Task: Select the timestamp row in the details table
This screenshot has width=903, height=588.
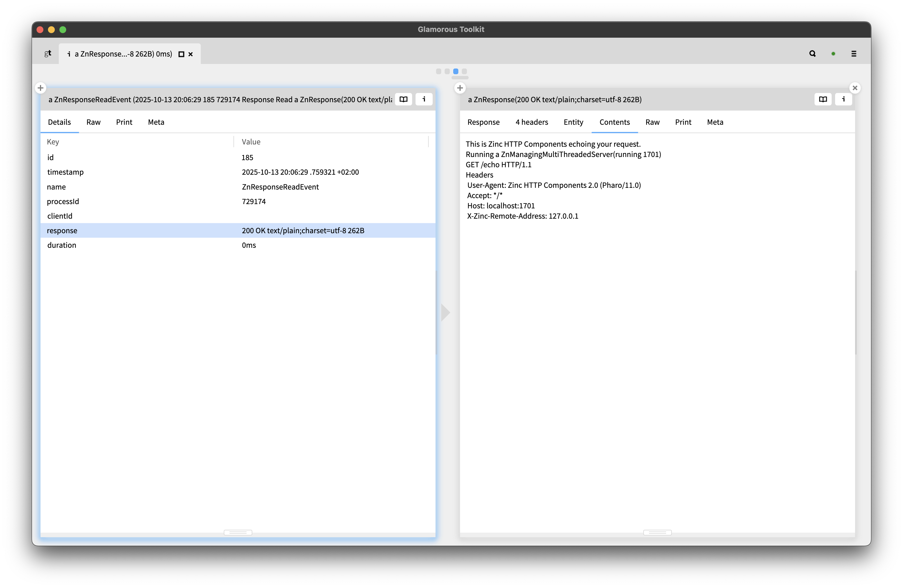Action: click(152, 172)
